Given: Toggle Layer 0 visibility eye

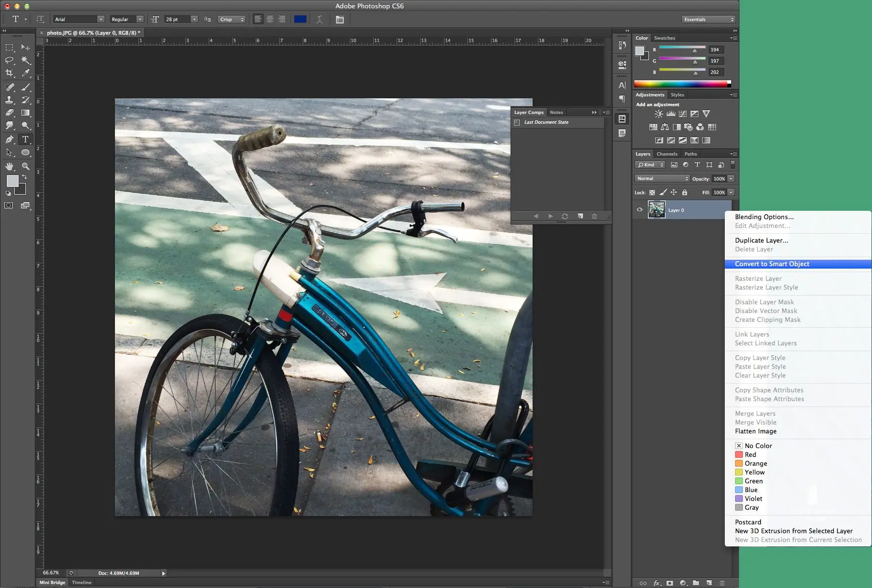Looking at the screenshot, I should tap(639, 209).
